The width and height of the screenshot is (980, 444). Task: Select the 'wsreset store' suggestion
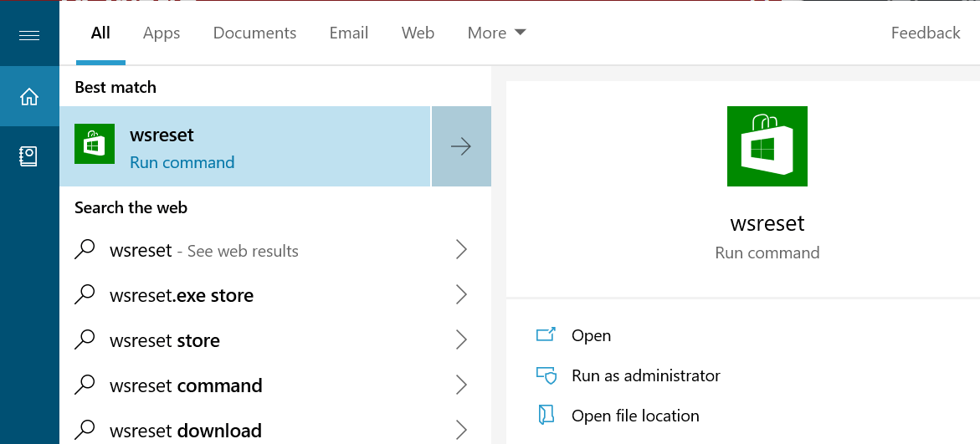tap(275, 340)
